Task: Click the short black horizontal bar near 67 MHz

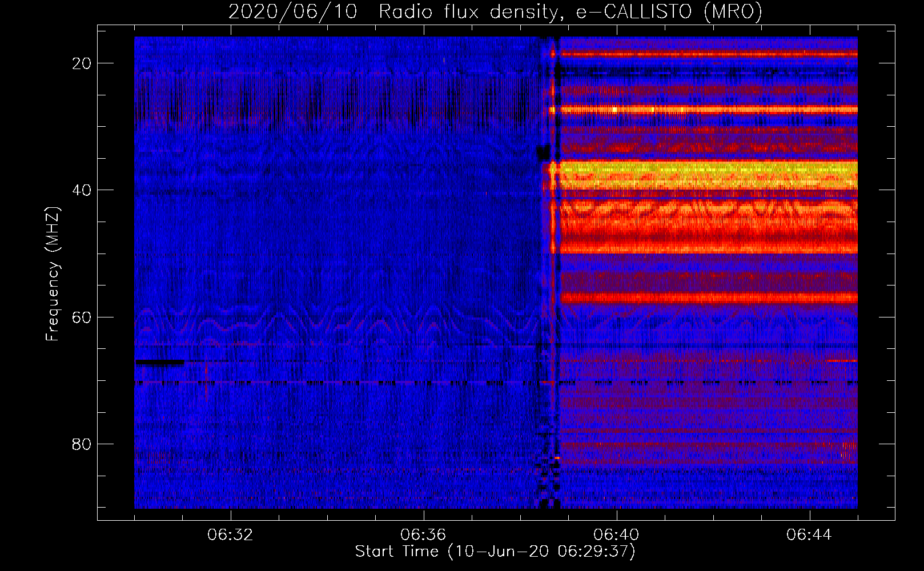Action: (x=159, y=362)
